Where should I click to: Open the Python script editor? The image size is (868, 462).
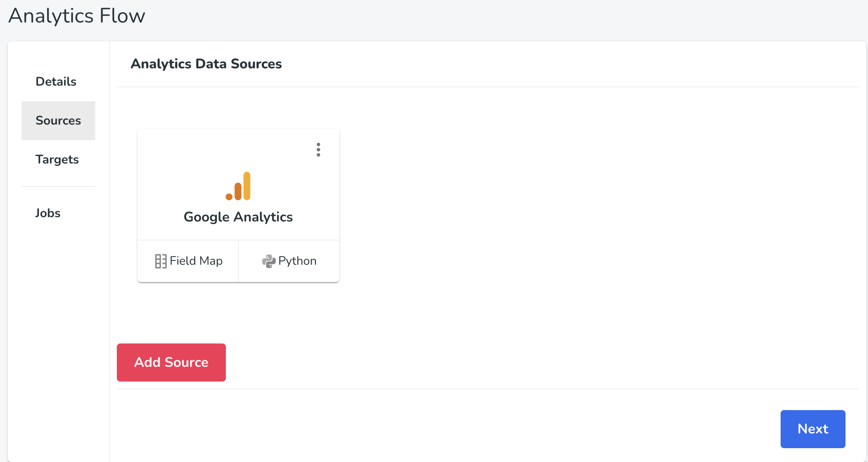[289, 261]
